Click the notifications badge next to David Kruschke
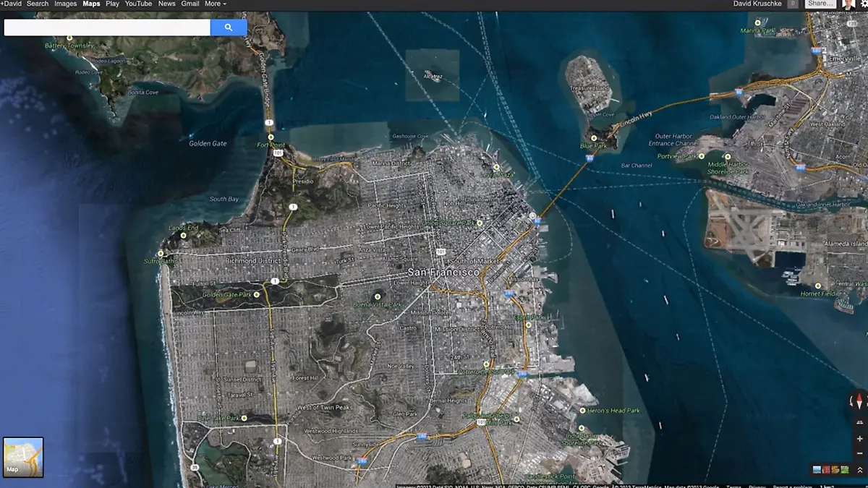The image size is (868, 488). (793, 4)
